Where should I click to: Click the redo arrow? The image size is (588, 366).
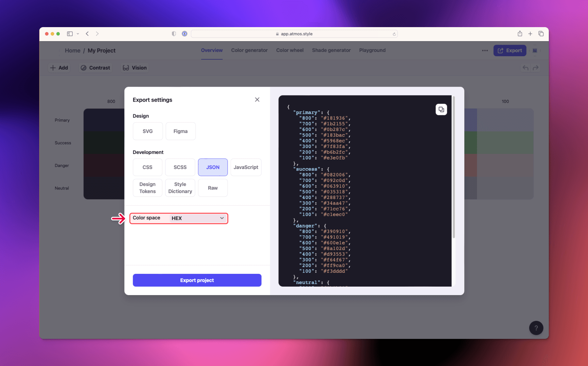coord(536,68)
